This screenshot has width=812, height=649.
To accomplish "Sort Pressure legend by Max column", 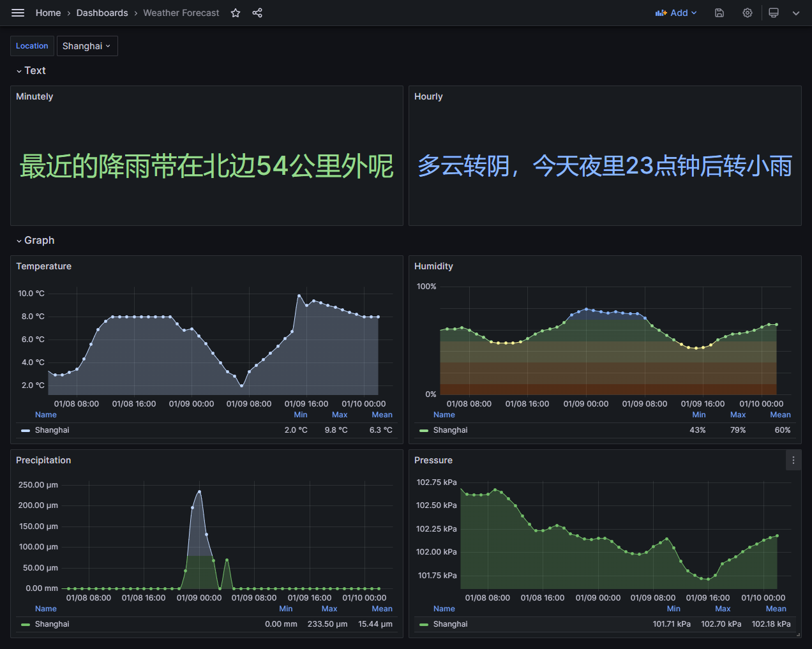I will [723, 609].
